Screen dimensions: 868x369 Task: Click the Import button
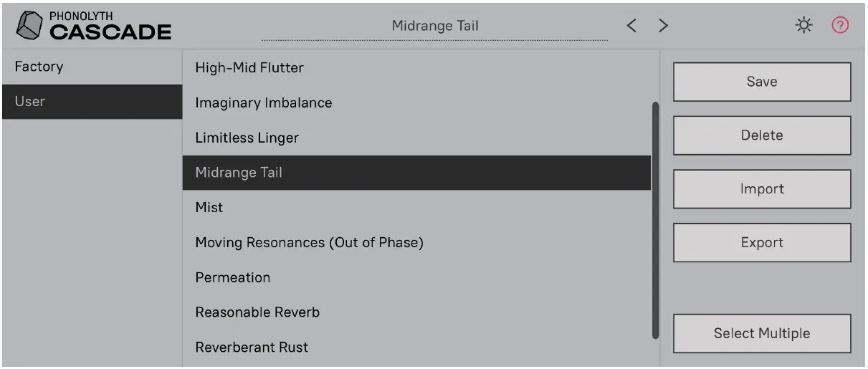point(761,189)
